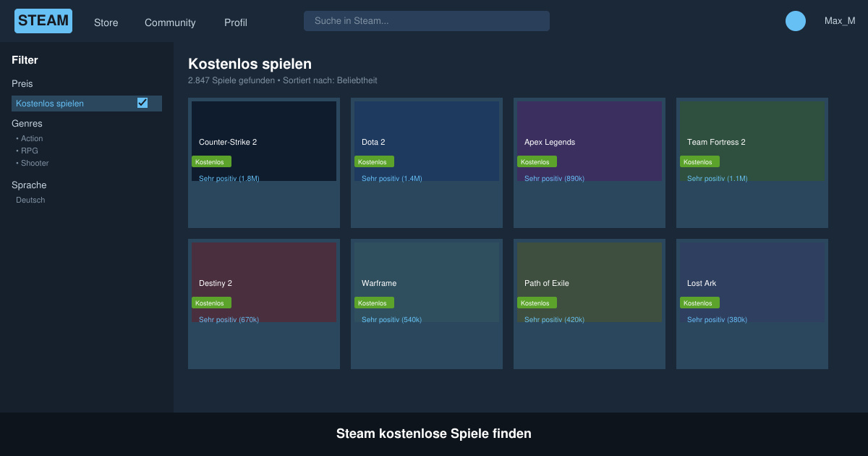The image size is (868, 456).
Task: Select the Deutsch language filter
Action: 30,200
